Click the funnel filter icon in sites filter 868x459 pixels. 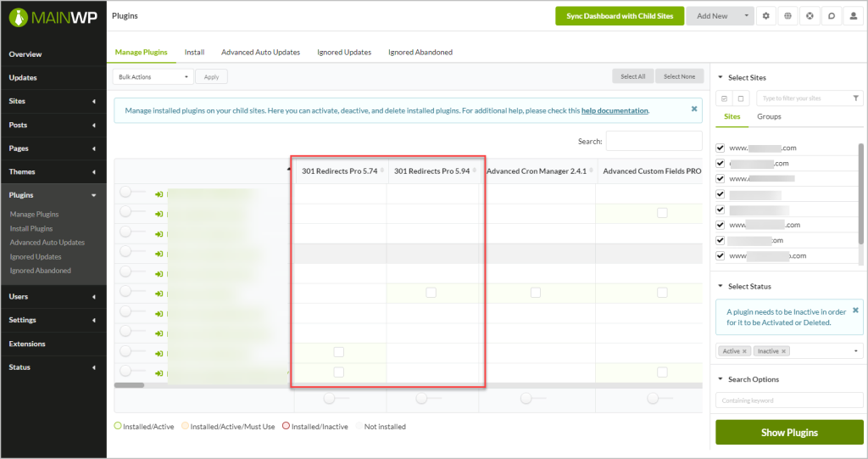tap(856, 98)
